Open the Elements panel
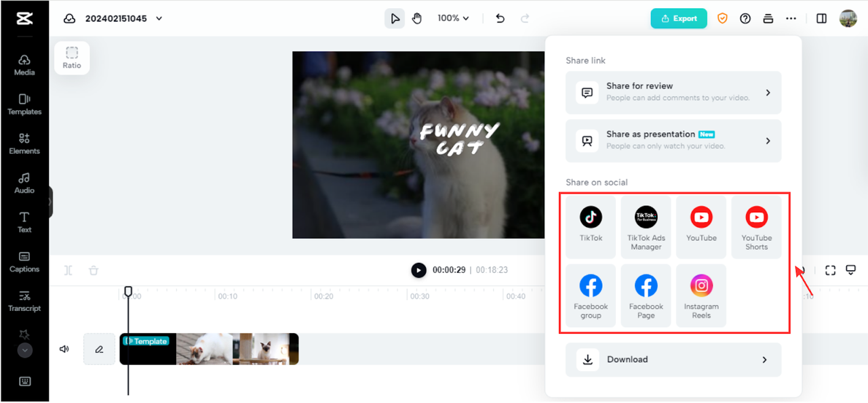Viewport: 868px width, 403px height. [x=24, y=144]
